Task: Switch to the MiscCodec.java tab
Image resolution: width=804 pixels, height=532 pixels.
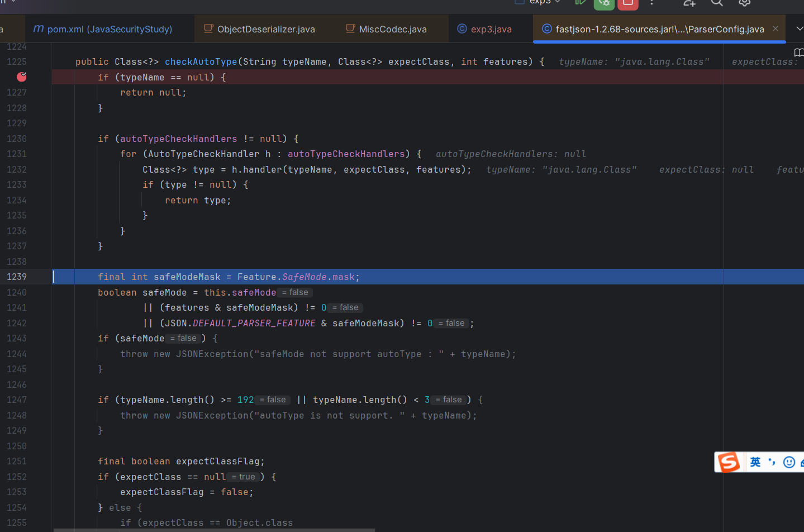Action: pos(386,29)
